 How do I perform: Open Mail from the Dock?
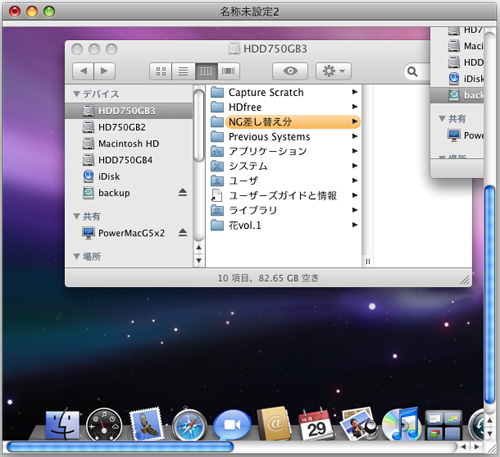click(x=147, y=424)
